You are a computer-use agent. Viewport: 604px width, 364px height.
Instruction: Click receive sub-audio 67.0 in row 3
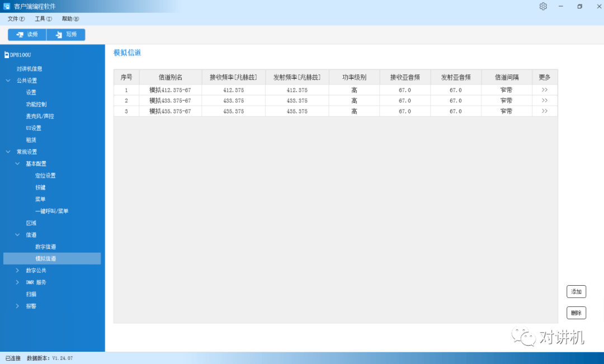click(405, 111)
